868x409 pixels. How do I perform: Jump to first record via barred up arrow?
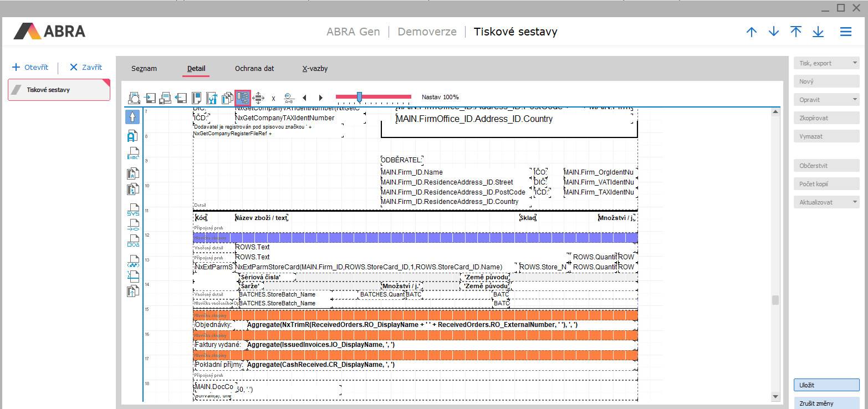(796, 32)
